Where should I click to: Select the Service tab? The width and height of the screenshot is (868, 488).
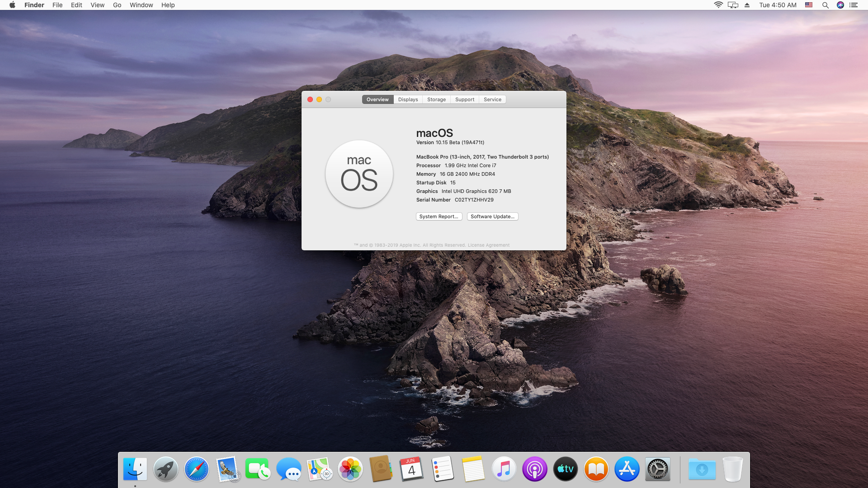492,99
